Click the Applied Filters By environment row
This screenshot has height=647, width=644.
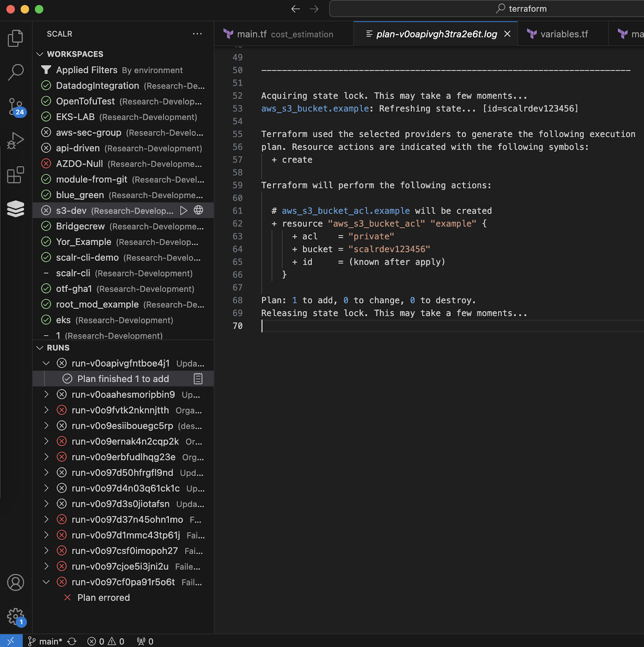(x=123, y=70)
